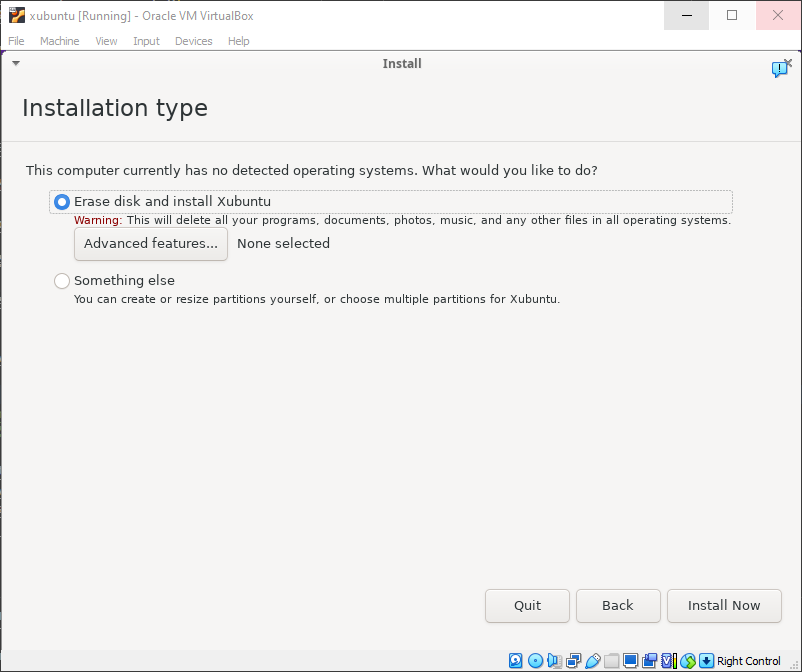Open the View menu

tap(106, 41)
